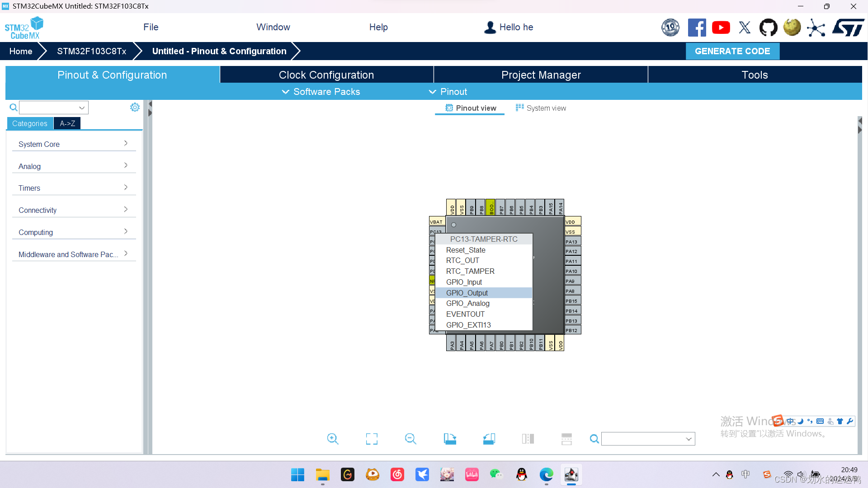Switch to System view
The height and width of the screenshot is (488, 868).
tap(541, 108)
